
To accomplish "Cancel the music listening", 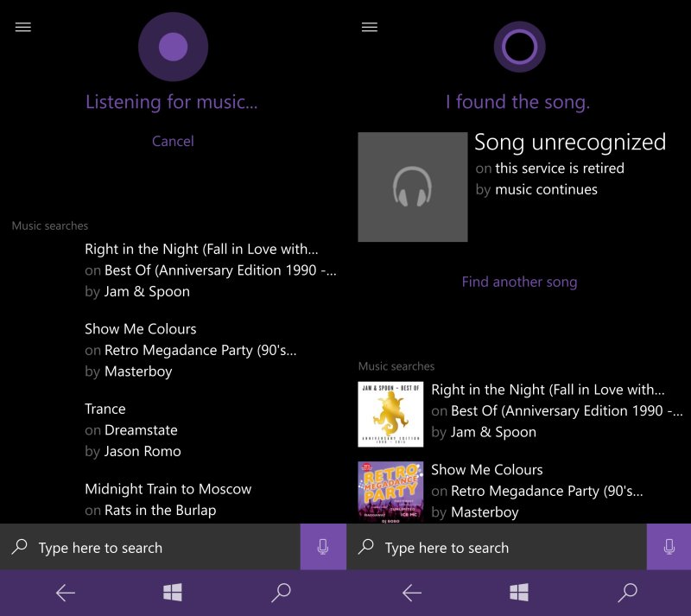I will (173, 141).
